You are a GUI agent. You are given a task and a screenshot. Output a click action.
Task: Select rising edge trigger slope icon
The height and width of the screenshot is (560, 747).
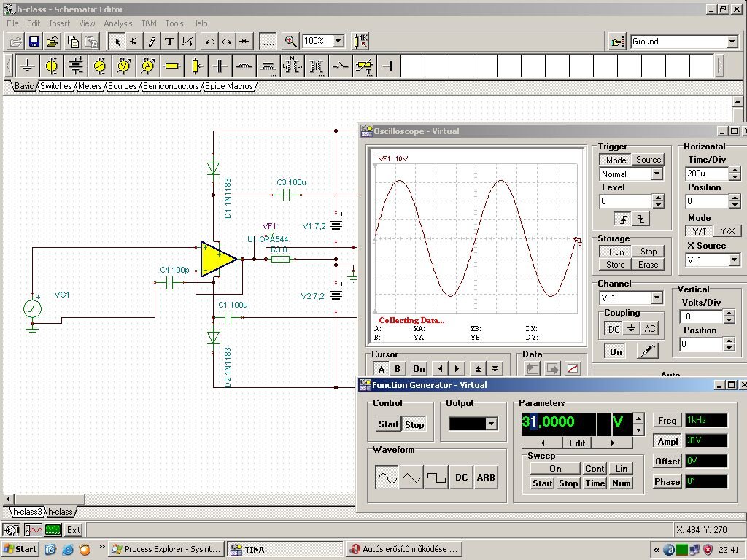point(622,219)
